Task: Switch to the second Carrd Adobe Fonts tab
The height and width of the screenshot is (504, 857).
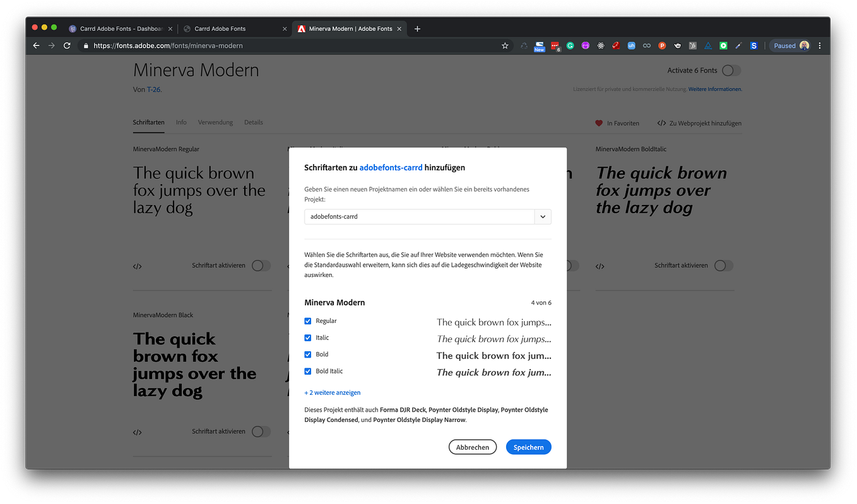Action: (233, 28)
